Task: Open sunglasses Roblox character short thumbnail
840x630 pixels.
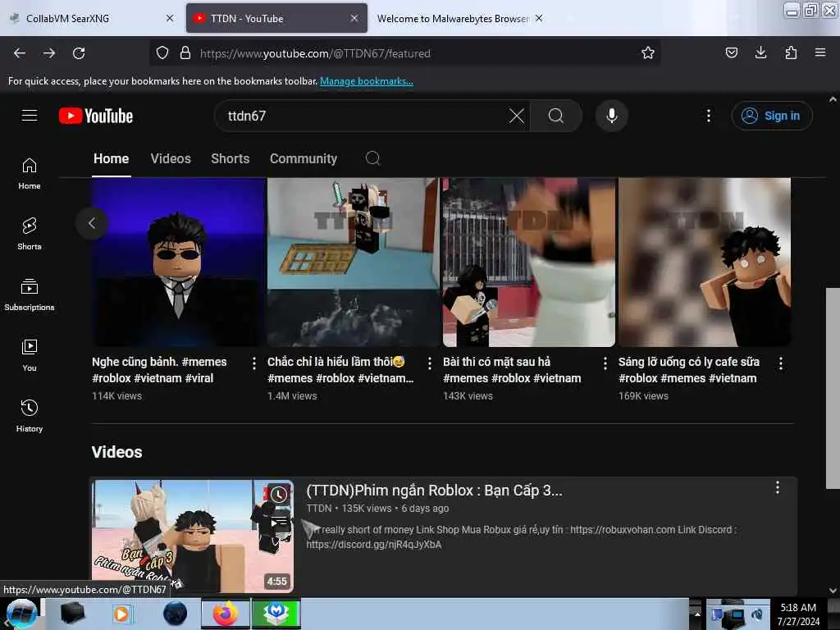Action: pyautogui.click(x=178, y=262)
